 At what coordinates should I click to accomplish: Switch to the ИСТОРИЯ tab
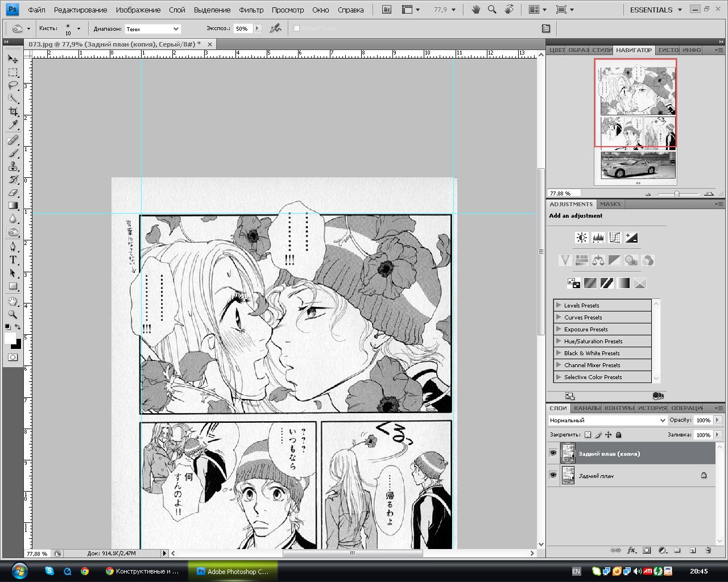[x=652, y=408]
